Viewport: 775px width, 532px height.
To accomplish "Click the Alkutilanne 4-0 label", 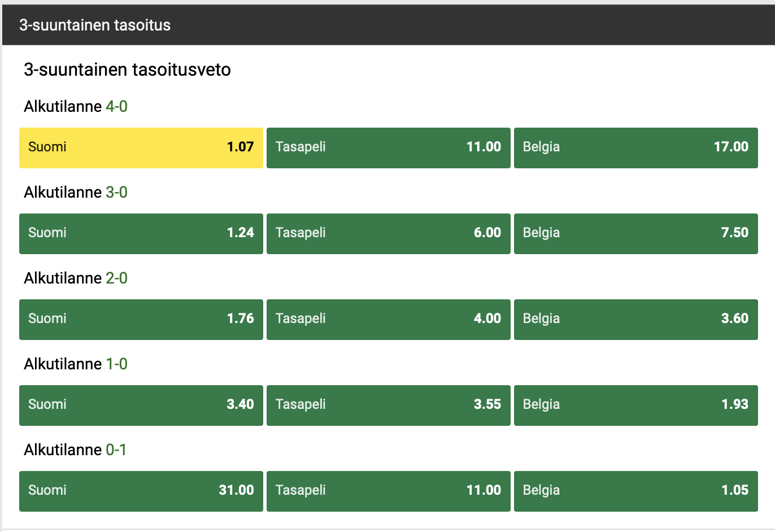I will click(x=76, y=106).
